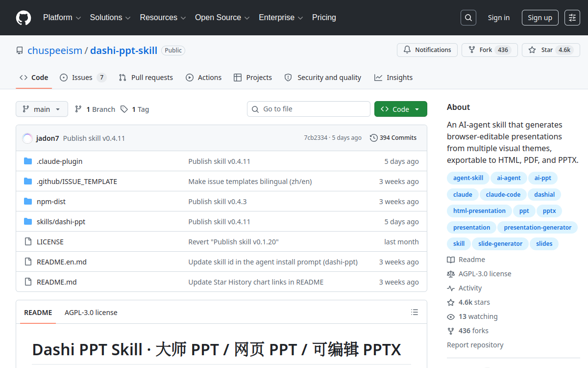Go to the Actions tab

203,78
